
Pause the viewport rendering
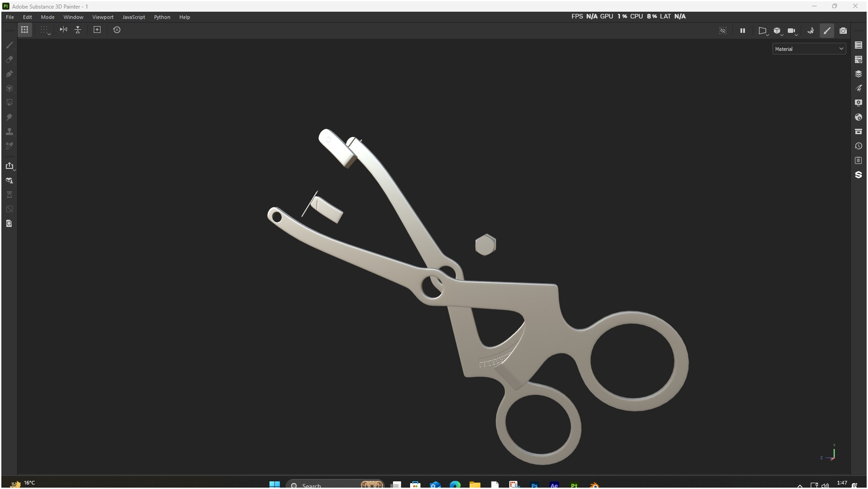pos(743,31)
